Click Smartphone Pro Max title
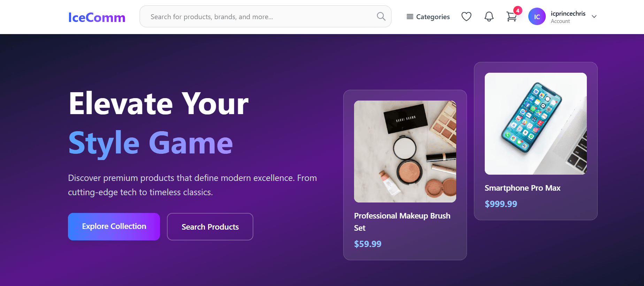The height and width of the screenshot is (286, 644). (x=522, y=188)
